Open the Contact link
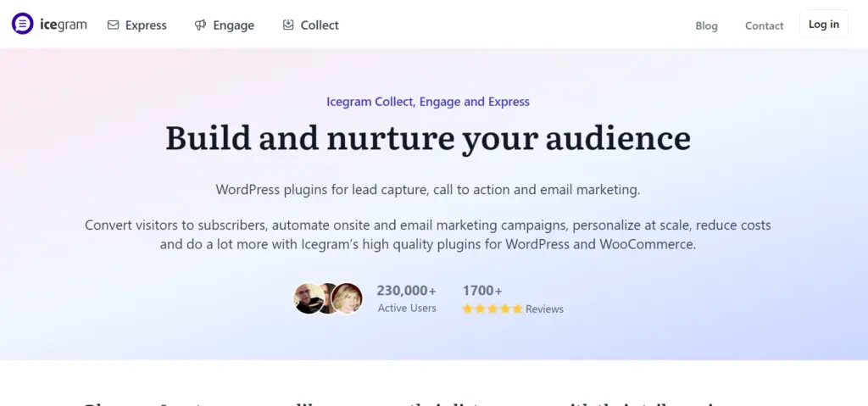This screenshot has height=406, width=868. (764, 25)
